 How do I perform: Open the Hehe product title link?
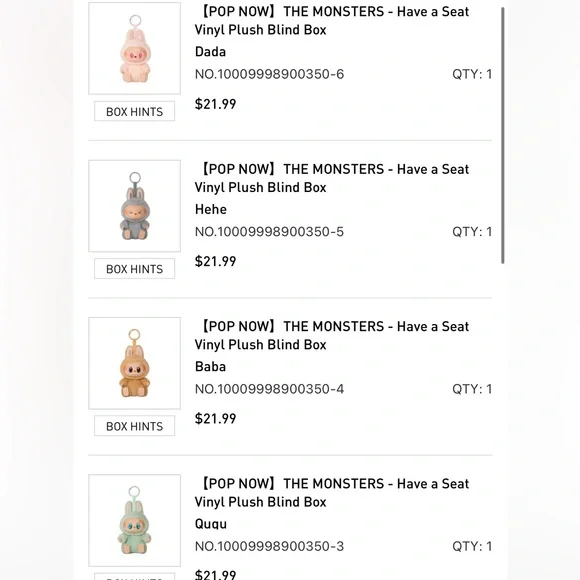(332, 178)
